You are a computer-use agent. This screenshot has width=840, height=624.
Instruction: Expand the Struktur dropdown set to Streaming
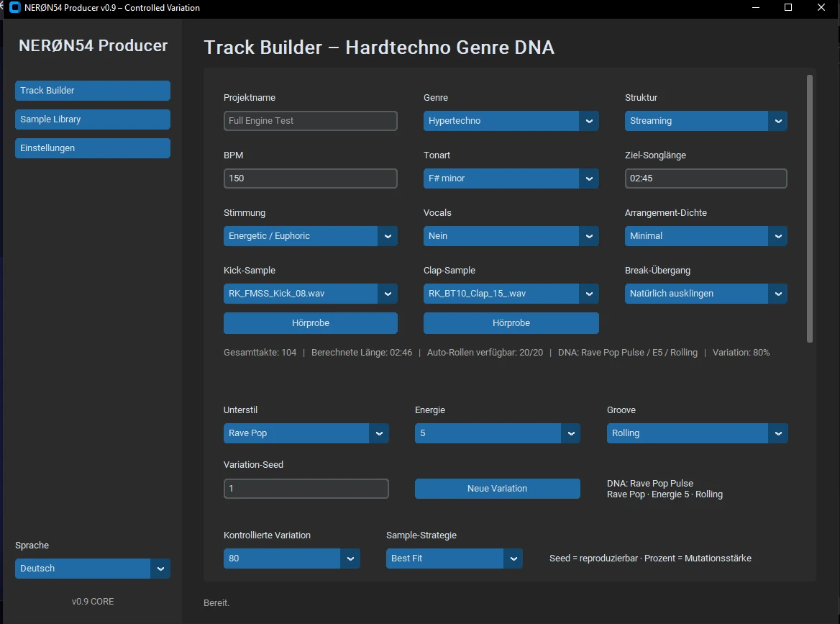[x=706, y=121]
